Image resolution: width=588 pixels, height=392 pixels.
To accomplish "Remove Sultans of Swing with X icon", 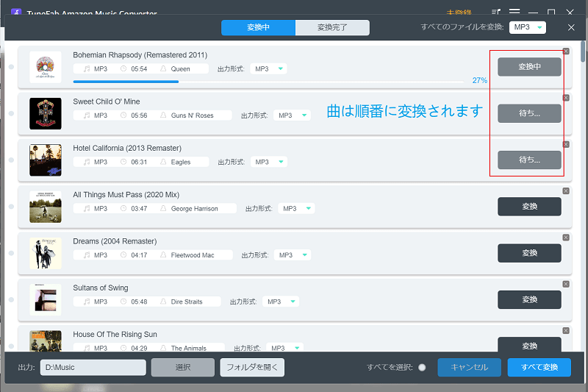I will pyautogui.click(x=566, y=284).
